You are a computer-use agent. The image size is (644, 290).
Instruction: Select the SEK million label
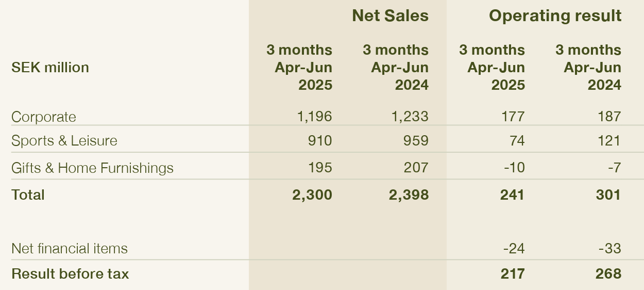[x=50, y=68]
